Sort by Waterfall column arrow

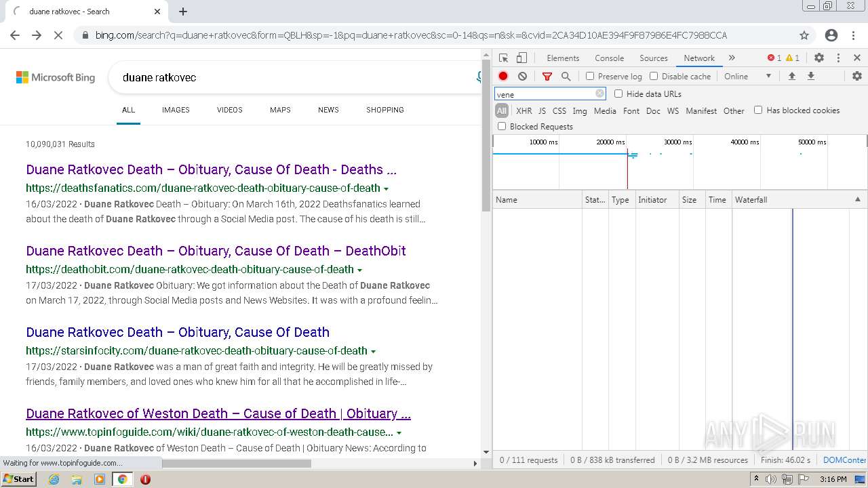click(857, 200)
